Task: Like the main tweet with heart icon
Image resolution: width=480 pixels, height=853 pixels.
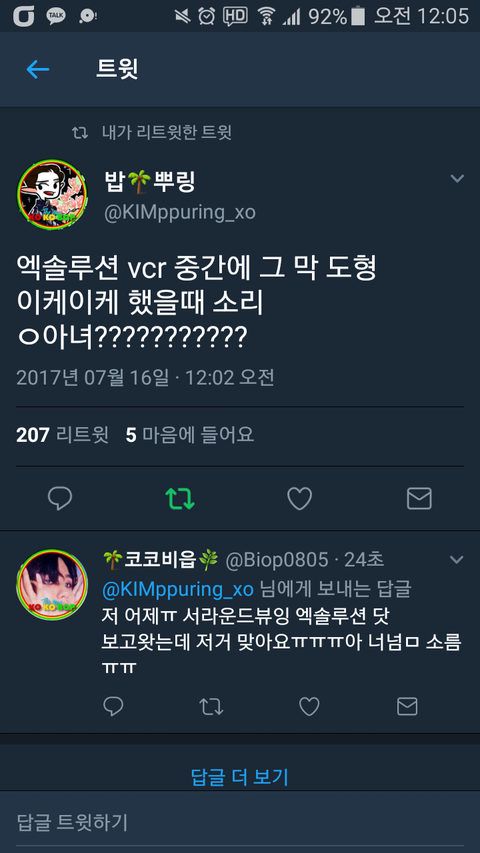Action: tap(299, 498)
